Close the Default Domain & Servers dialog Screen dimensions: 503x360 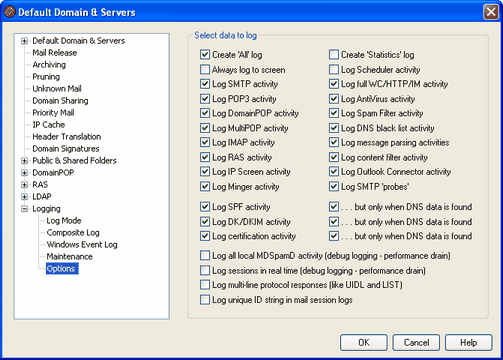coord(491,12)
